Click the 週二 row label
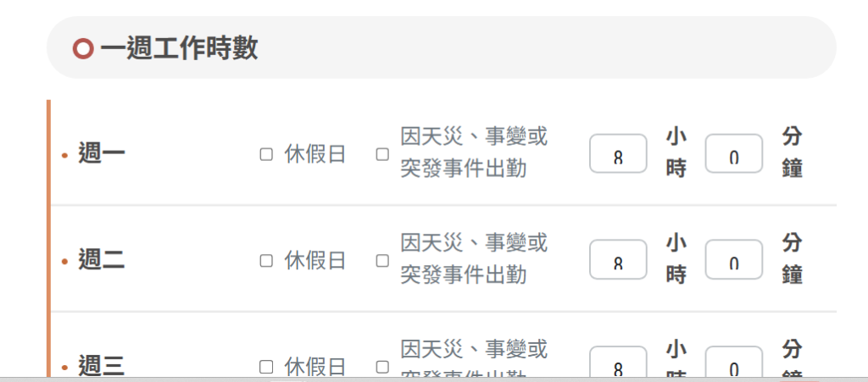 pyautogui.click(x=101, y=261)
